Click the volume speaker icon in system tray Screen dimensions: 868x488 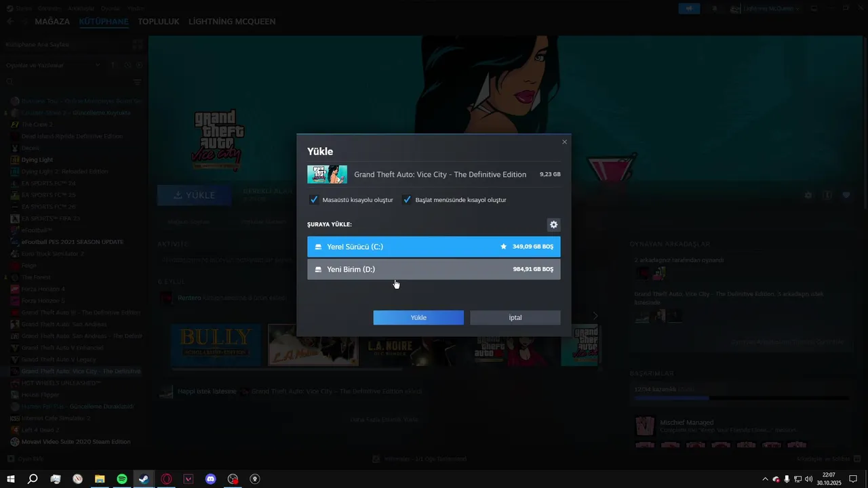(808, 479)
